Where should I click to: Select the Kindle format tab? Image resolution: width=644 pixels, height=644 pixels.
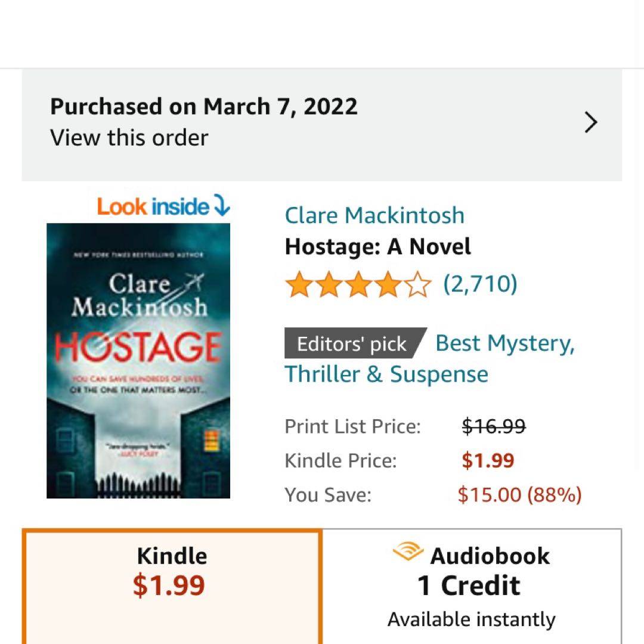tap(172, 584)
